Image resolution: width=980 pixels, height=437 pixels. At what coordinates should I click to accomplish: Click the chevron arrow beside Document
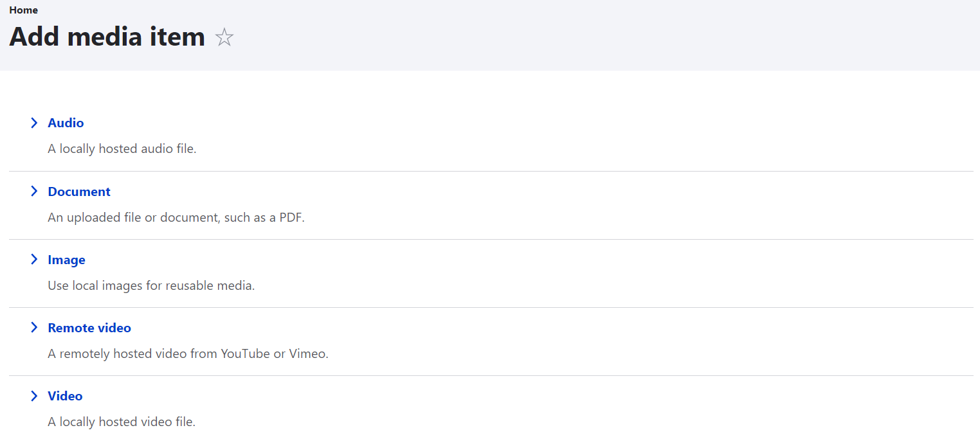pos(34,192)
